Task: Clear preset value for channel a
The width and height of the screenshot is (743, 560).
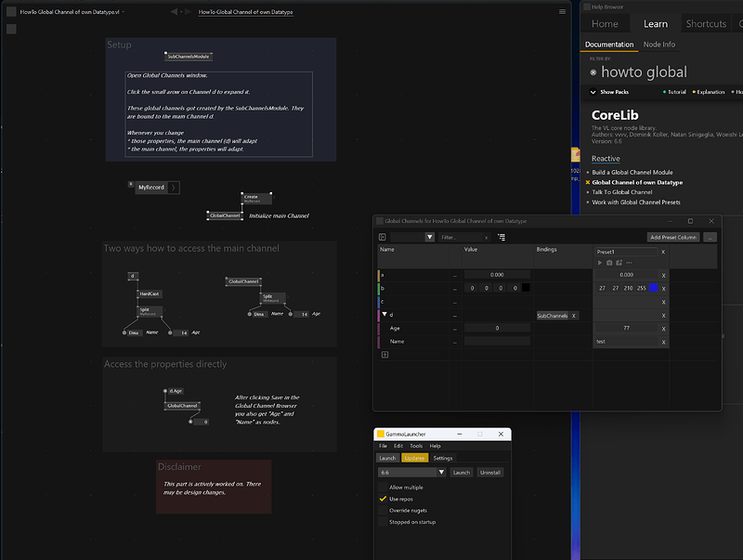Action: [663, 275]
